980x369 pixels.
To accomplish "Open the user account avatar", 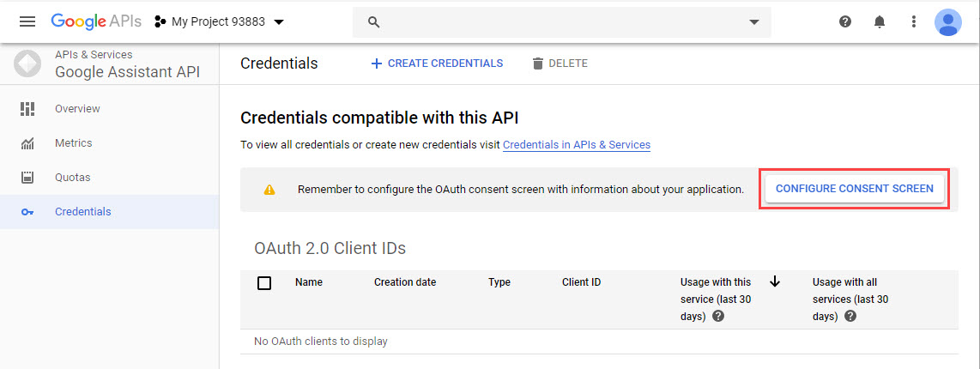I will coord(947,22).
